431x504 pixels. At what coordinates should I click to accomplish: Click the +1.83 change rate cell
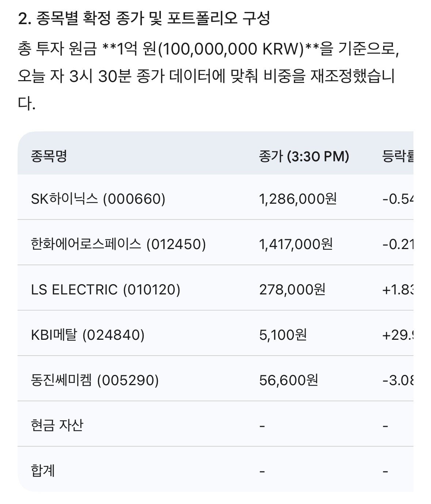[x=398, y=289]
